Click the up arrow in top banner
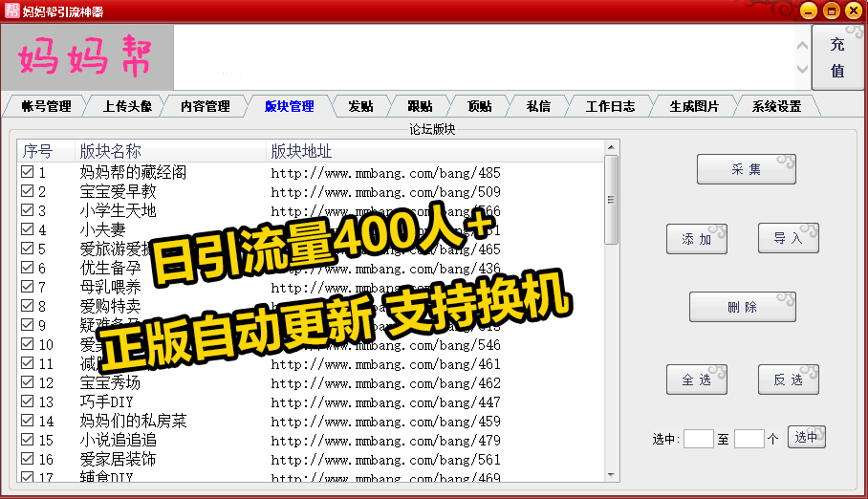Screen dimensions: 868x499 [802, 46]
